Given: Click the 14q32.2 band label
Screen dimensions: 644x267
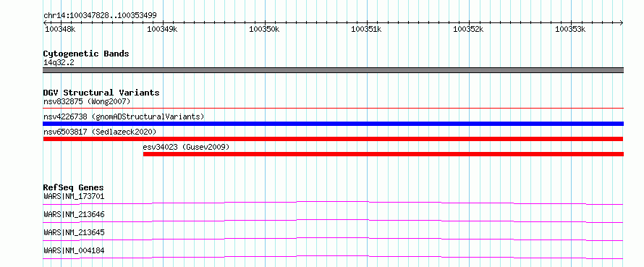Looking at the screenshot, I should (59, 63).
